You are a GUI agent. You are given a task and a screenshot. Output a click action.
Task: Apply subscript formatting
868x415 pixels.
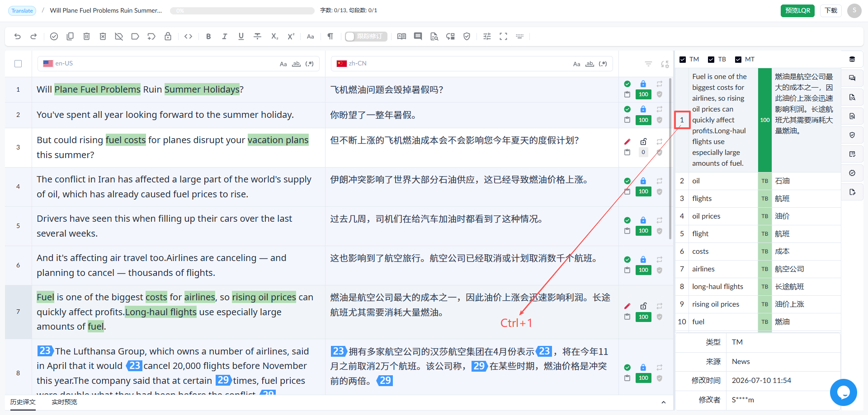click(274, 37)
